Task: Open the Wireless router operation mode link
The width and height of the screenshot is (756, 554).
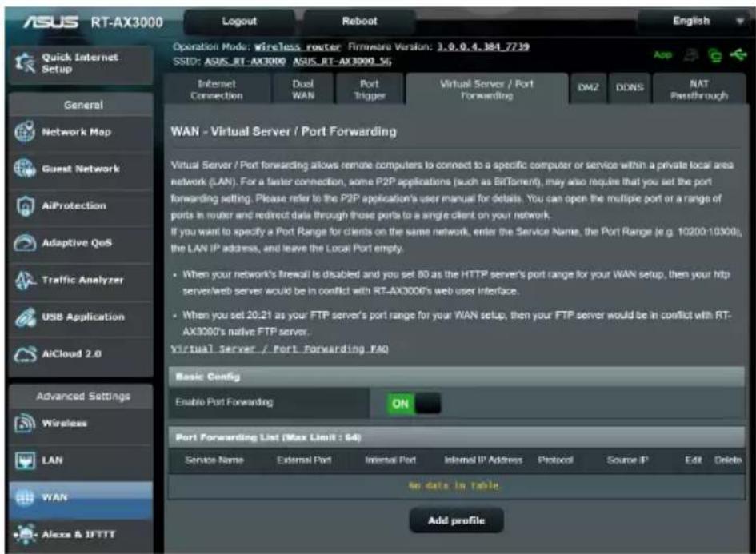Action: [x=298, y=46]
